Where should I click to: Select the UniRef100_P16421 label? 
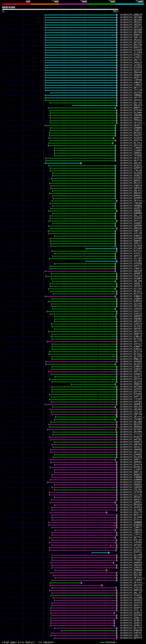pyautogui.click(x=131, y=595)
